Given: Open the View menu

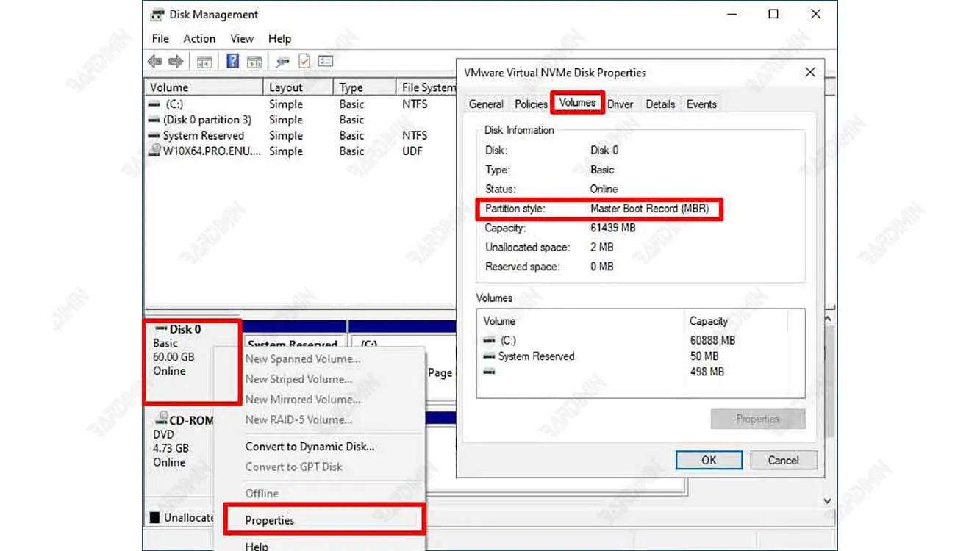Looking at the screenshot, I should click(x=242, y=39).
